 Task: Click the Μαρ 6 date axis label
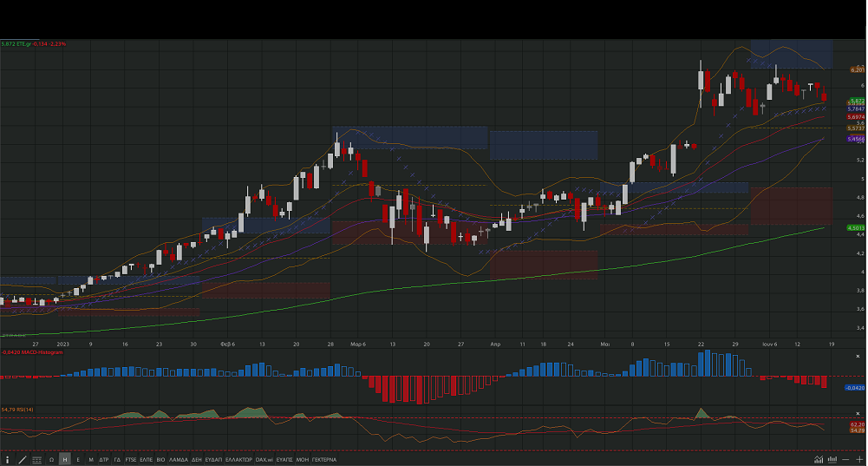point(358,345)
